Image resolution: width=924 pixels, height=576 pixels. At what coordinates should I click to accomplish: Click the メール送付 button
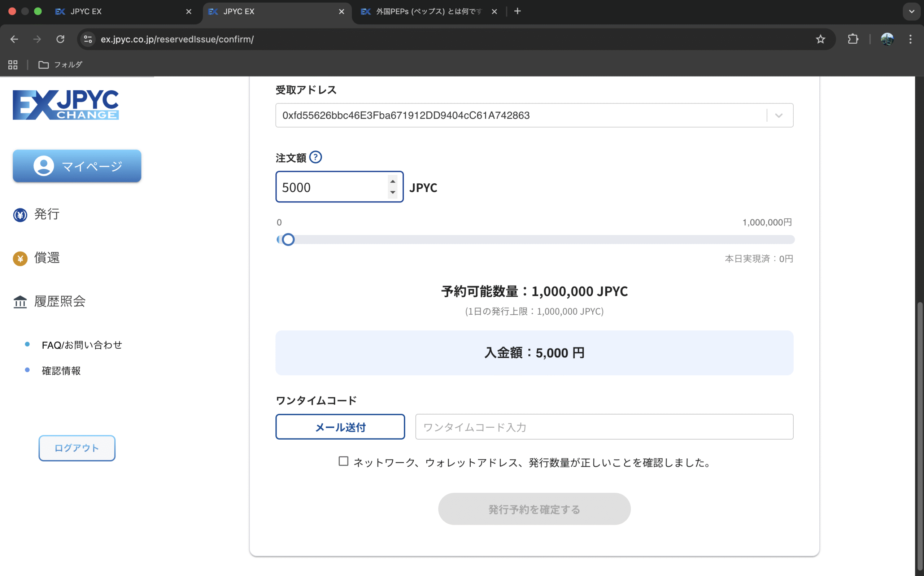(340, 427)
